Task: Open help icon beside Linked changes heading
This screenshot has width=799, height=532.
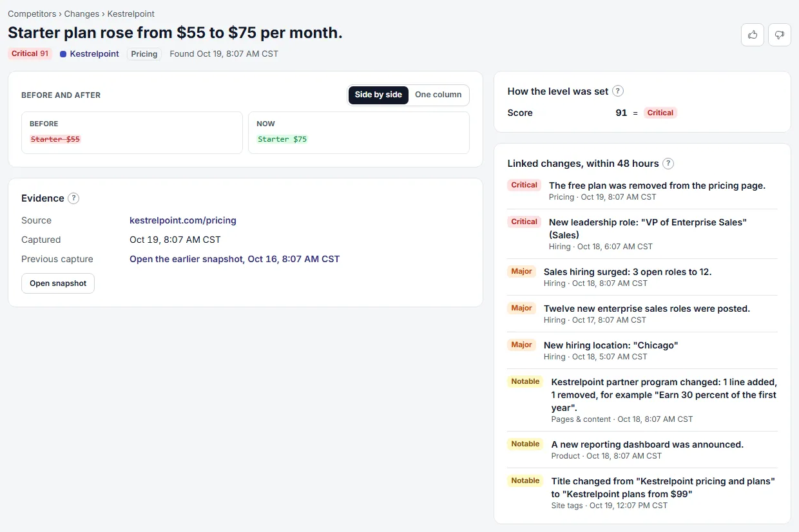Action: tap(668, 164)
